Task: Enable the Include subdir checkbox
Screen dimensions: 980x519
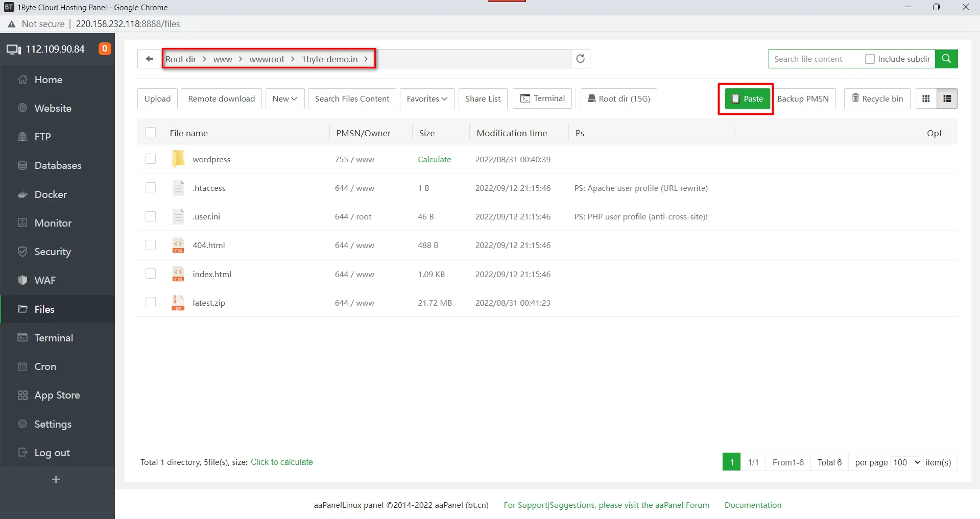Action: click(x=869, y=58)
